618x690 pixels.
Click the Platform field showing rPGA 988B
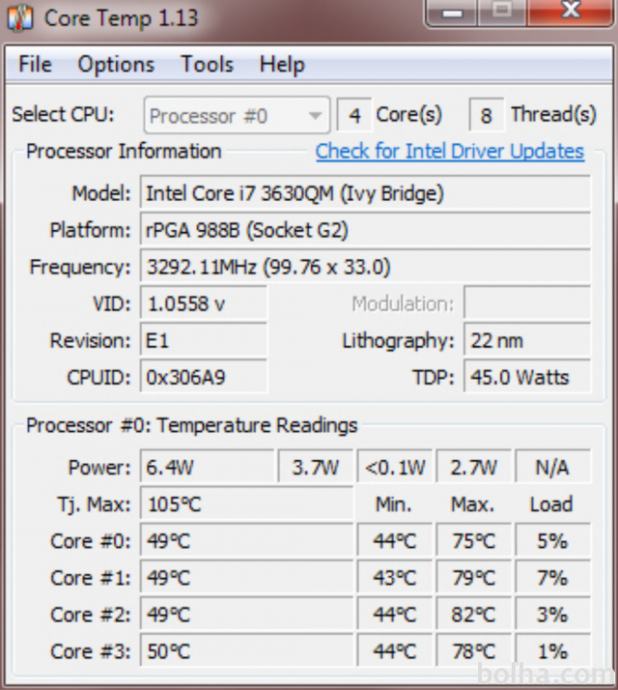click(364, 230)
